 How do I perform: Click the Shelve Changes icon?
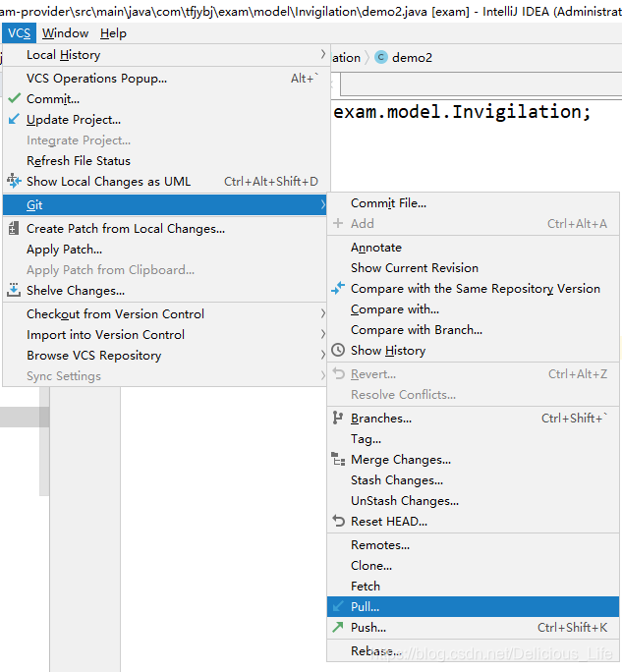click(14, 290)
